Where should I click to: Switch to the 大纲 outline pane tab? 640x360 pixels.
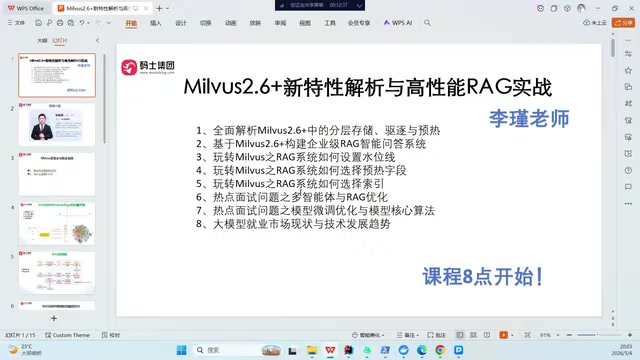point(42,40)
